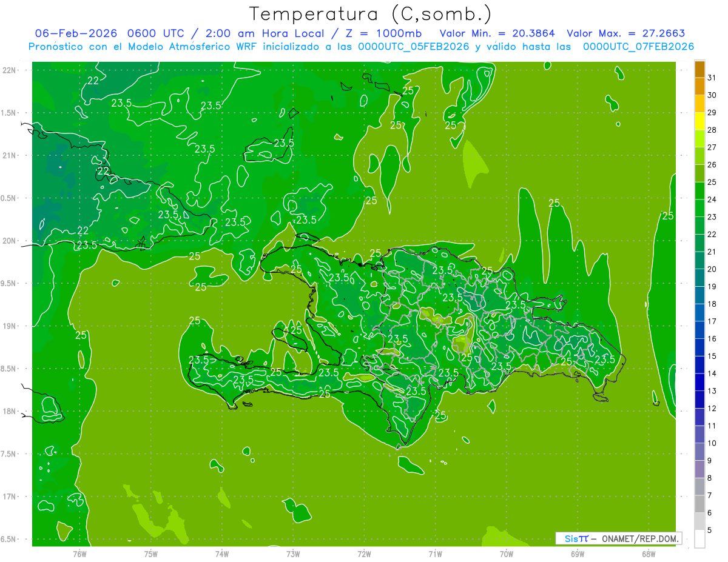Click the "17N" latitude axis label
The image size is (728, 562).
[9, 497]
